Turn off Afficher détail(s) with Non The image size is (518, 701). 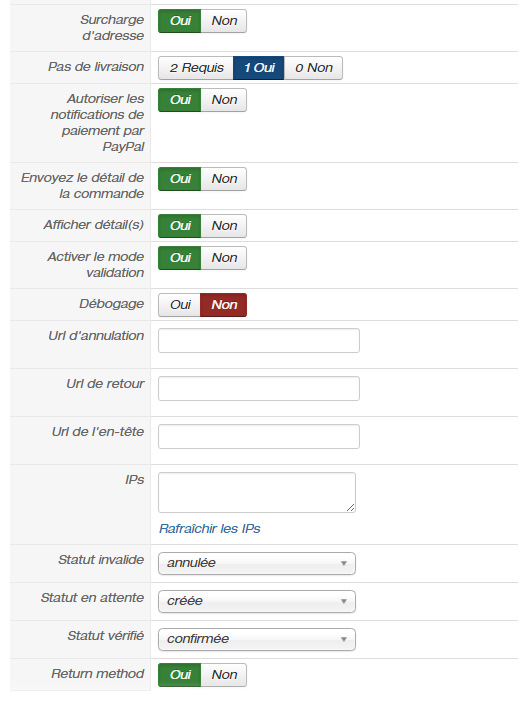(x=224, y=226)
